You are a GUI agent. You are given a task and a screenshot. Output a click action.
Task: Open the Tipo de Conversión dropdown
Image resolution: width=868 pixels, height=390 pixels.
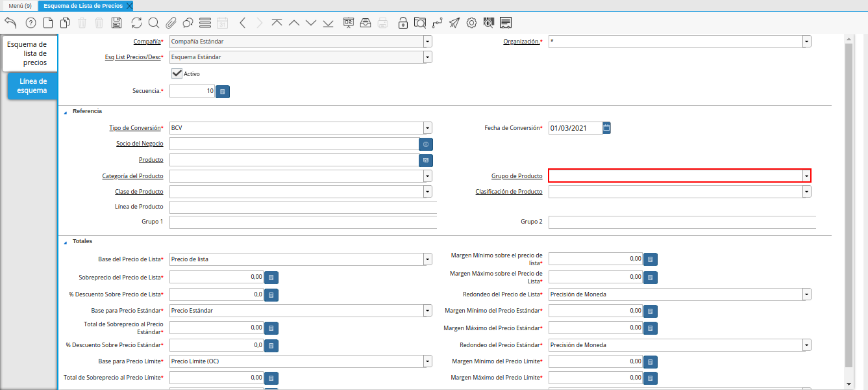click(427, 128)
